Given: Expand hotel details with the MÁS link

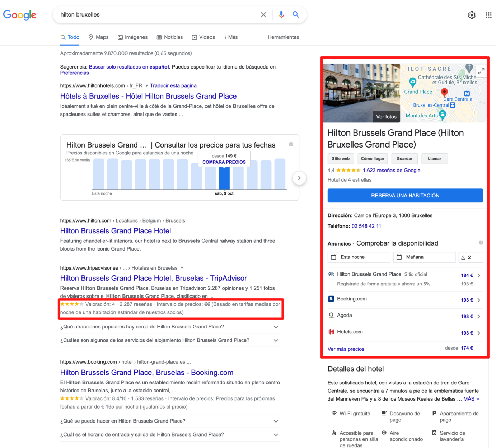Looking at the screenshot, I should coord(471,399).
